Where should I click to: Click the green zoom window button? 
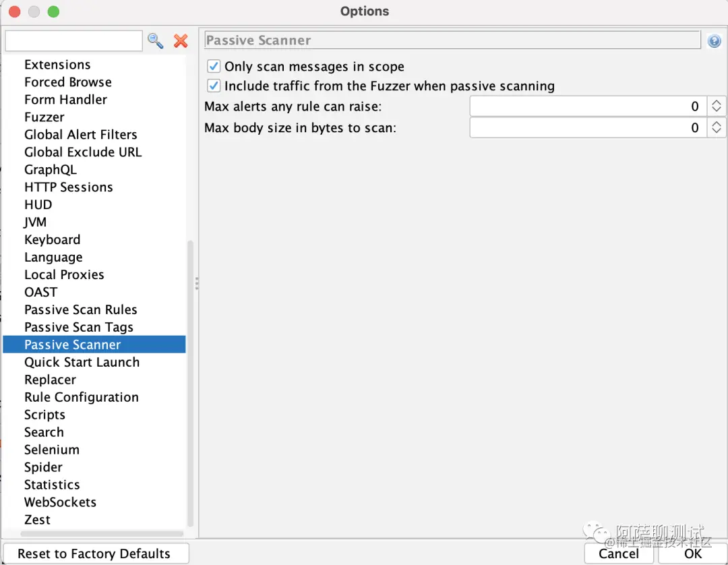coord(53,11)
